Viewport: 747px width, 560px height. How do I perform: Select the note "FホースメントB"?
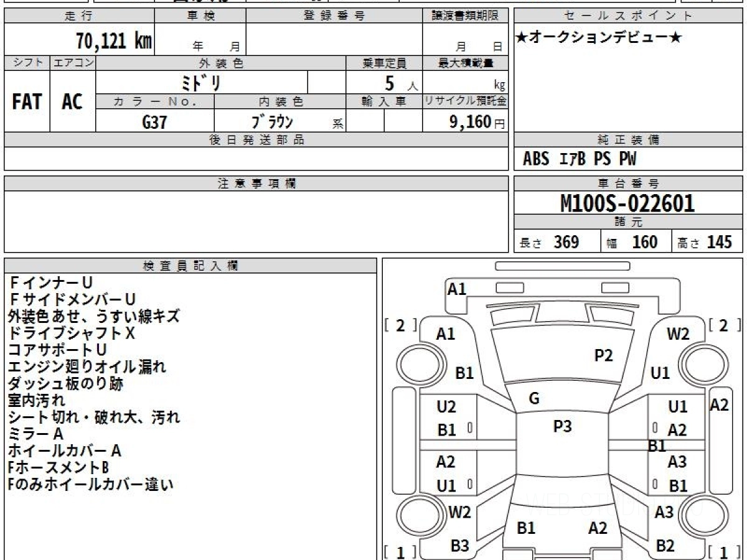59,467
